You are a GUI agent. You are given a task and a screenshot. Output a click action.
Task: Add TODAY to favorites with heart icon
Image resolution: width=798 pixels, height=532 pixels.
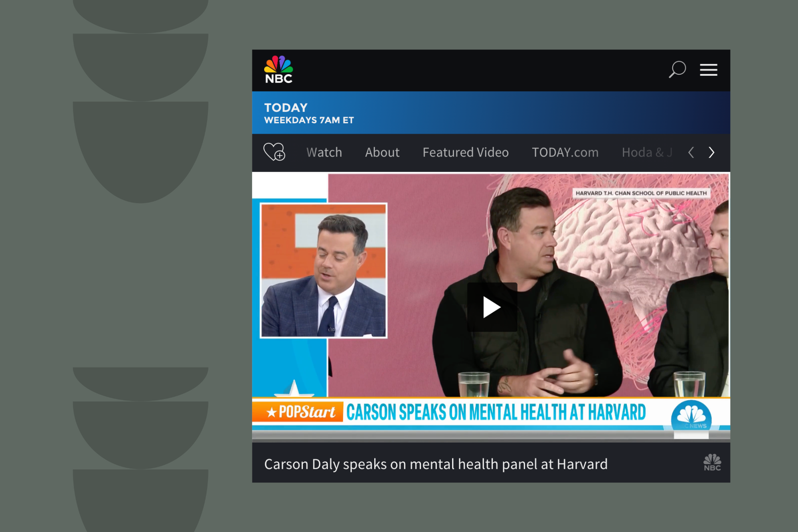coord(274,152)
